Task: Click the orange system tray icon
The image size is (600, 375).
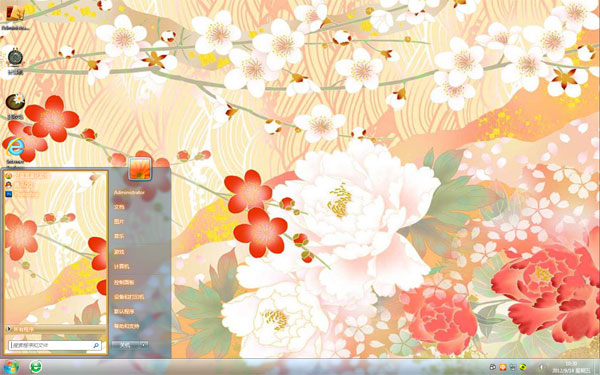Action: [x=503, y=367]
